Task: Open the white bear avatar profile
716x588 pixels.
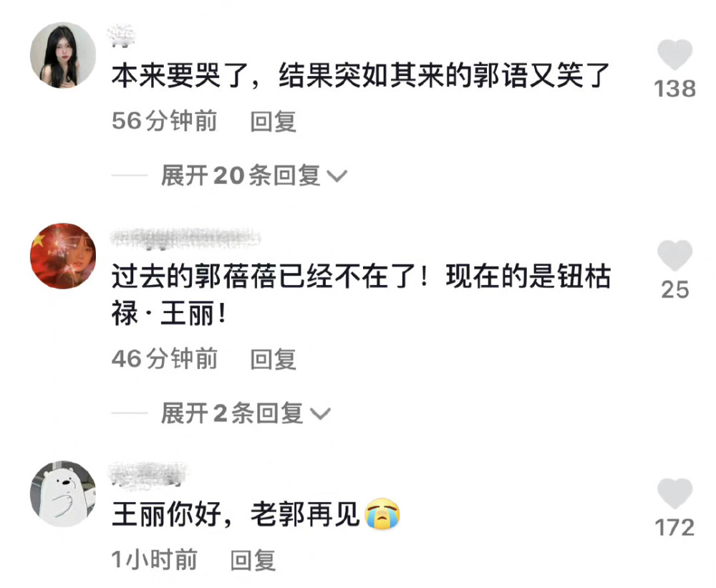Action: (63, 494)
